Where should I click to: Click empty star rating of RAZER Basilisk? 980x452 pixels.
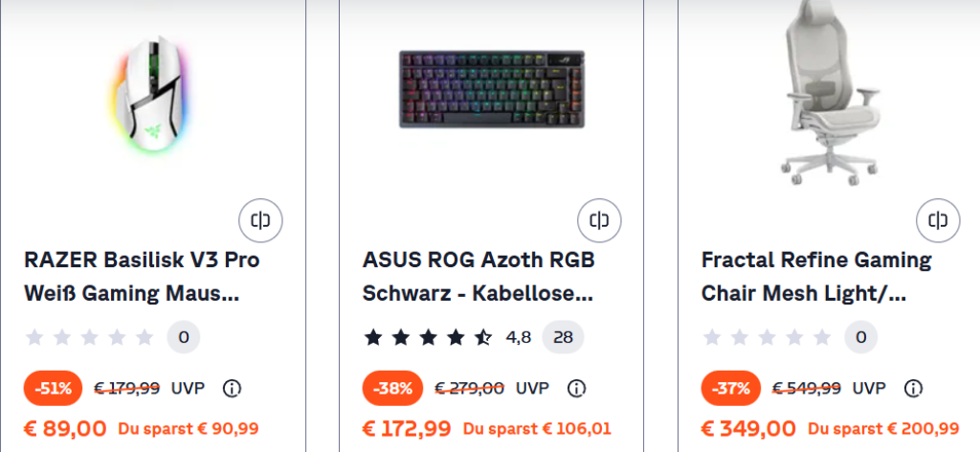(x=90, y=337)
